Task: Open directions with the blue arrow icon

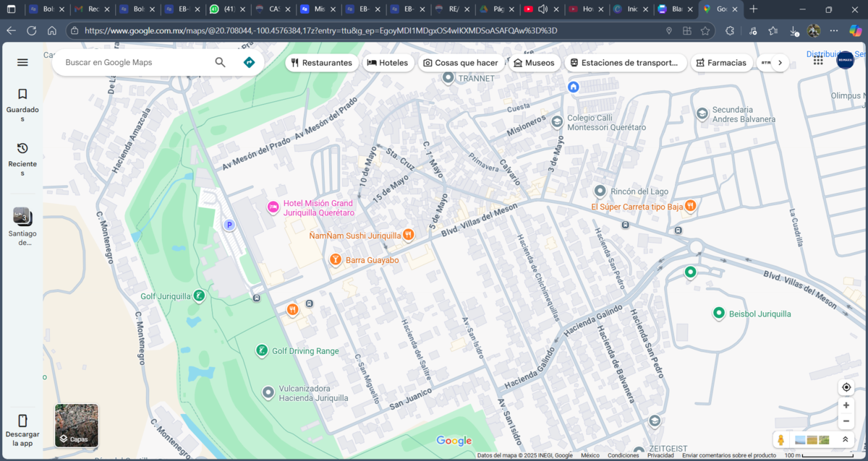Action: click(x=249, y=62)
